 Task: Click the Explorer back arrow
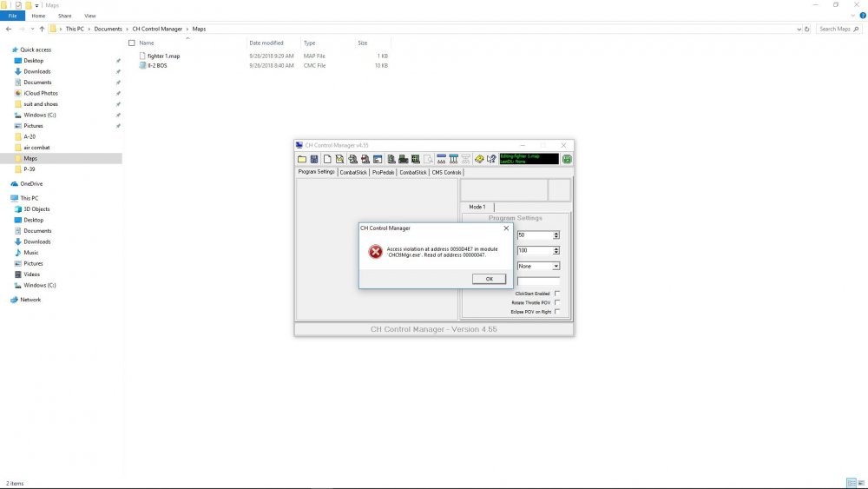pyautogui.click(x=9, y=29)
